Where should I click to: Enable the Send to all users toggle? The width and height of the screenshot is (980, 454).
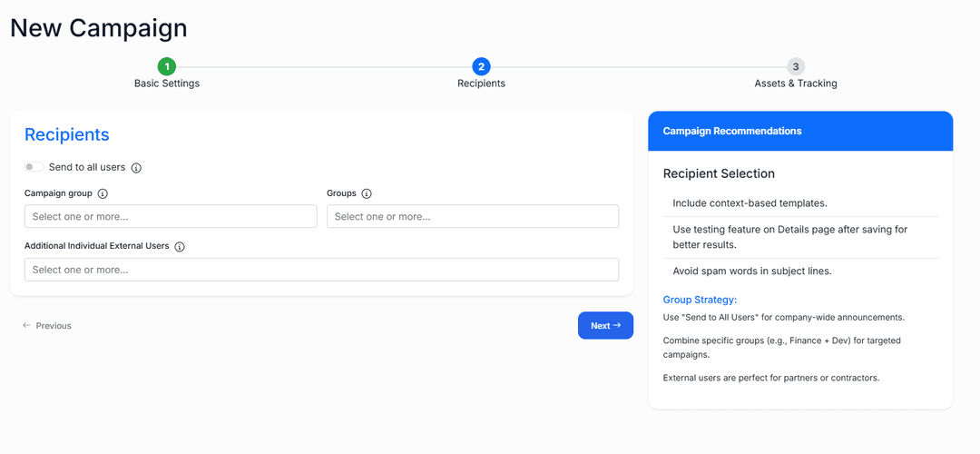coord(34,167)
